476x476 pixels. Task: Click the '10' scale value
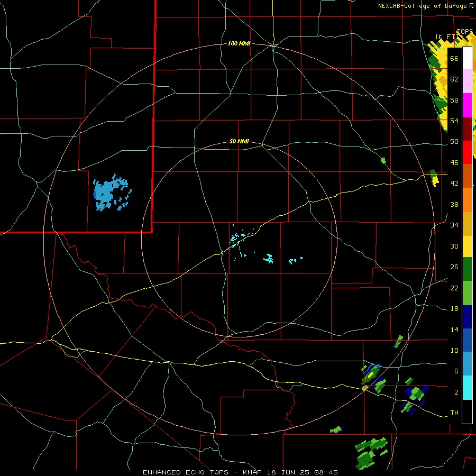[454, 351]
